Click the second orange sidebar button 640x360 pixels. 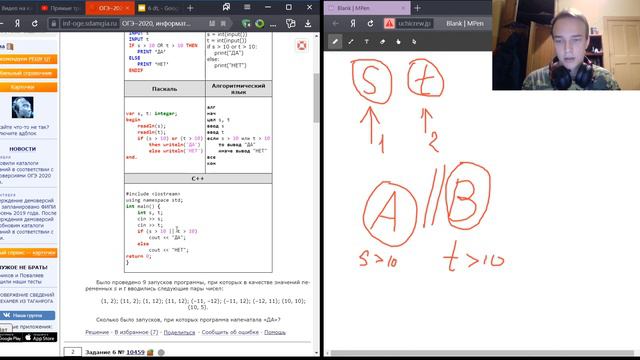pyautogui.click(x=28, y=73)
